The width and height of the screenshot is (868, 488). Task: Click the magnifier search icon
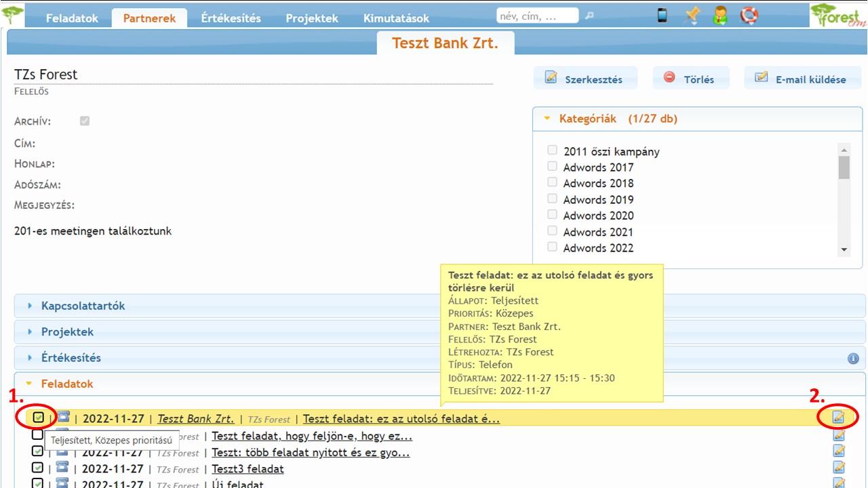tap(589, 16)
